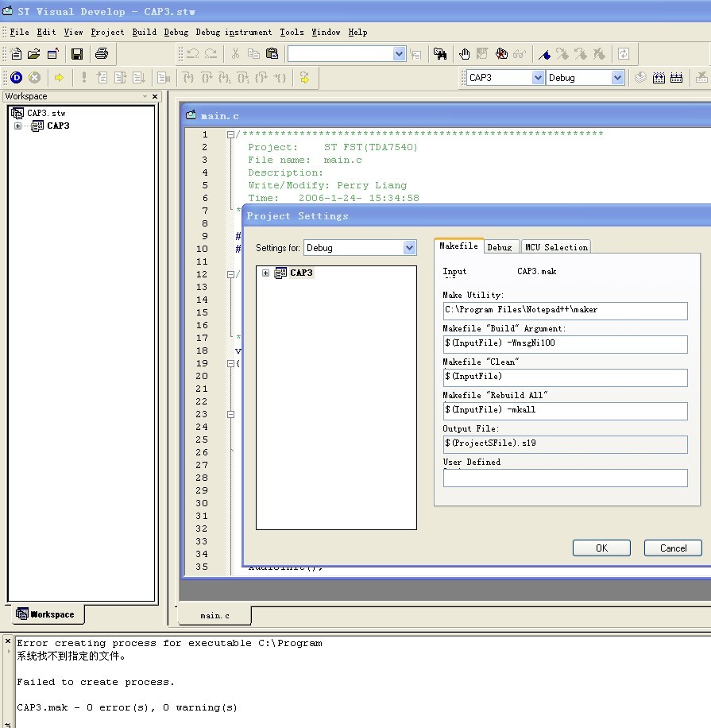Open the Build menu
The height and width of the screenshot is (728, 711).
(145, 32)
